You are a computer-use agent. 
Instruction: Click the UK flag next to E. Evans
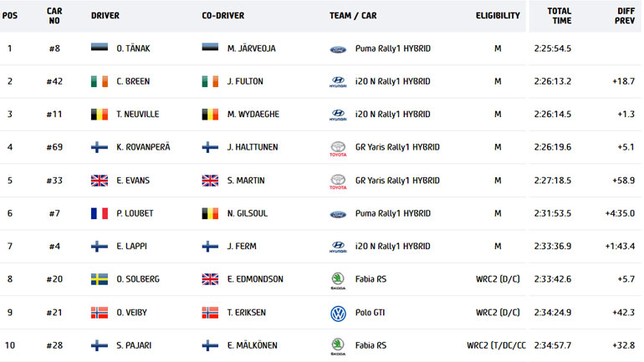click(x=100, y=181)
